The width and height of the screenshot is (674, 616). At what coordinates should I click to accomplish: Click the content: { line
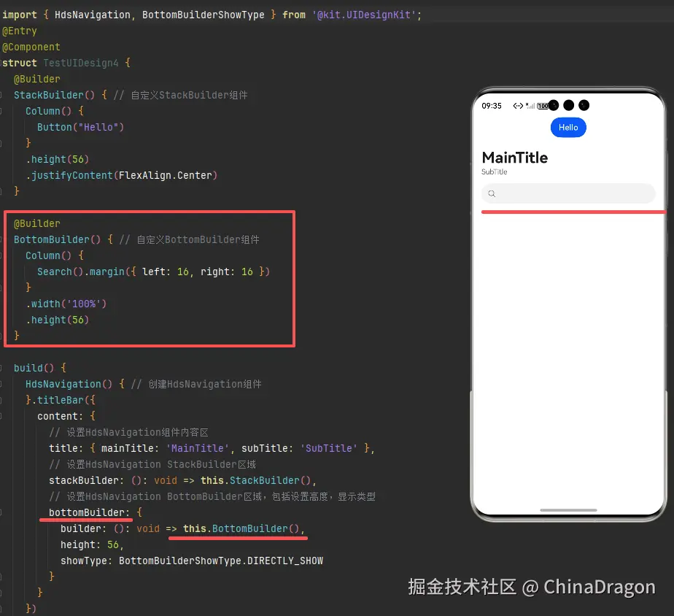[66, 416]
